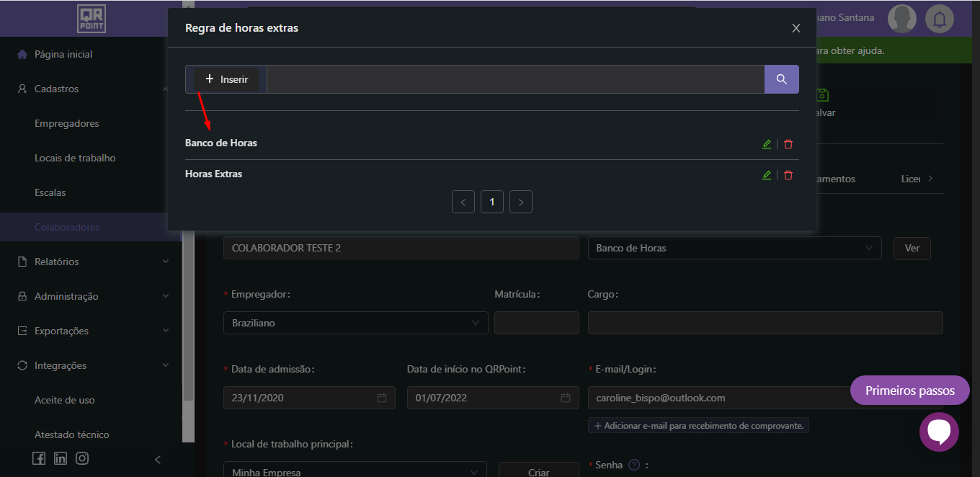The width and height of the screenshot is (980, 477).
Task: Open the Instagram icon in sidebar footer
Action: tap(82, 458)
